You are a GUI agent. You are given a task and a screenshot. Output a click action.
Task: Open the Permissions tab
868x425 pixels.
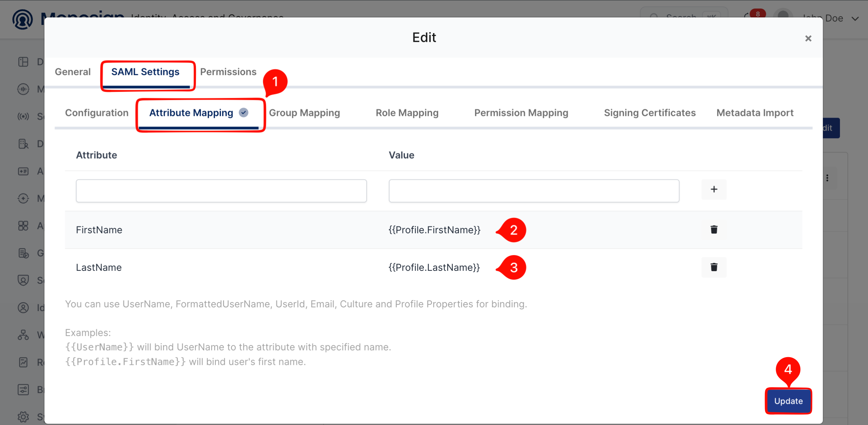pos(228,72)
